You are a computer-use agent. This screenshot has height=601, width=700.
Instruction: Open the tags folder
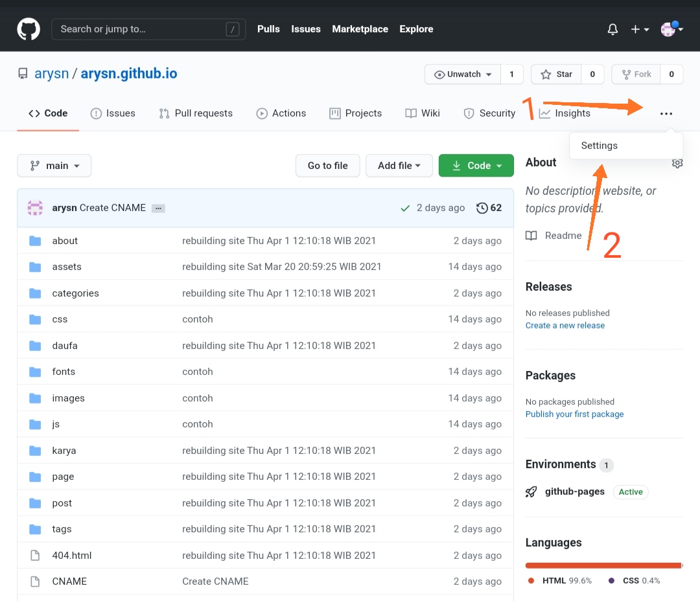tap(62, 529)
